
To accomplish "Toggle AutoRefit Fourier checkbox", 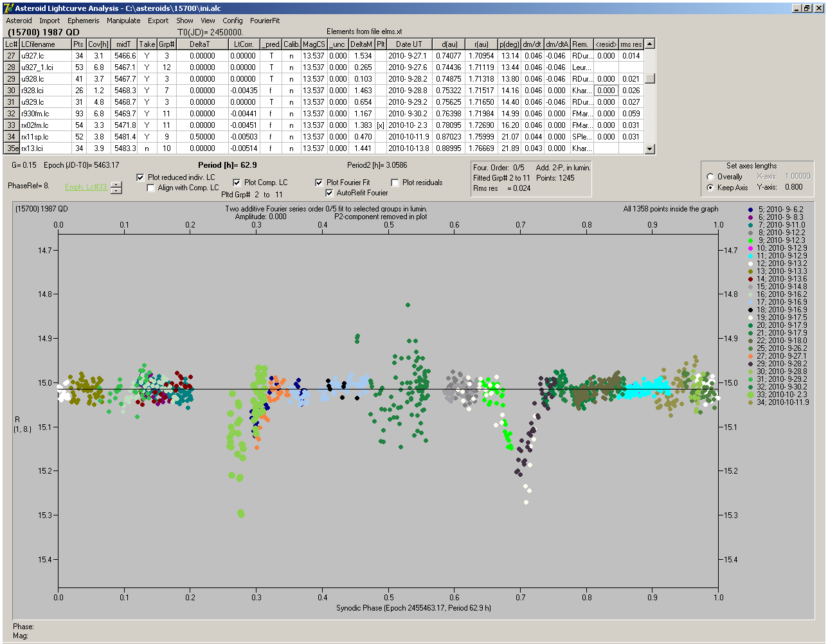I will (329, 193).
